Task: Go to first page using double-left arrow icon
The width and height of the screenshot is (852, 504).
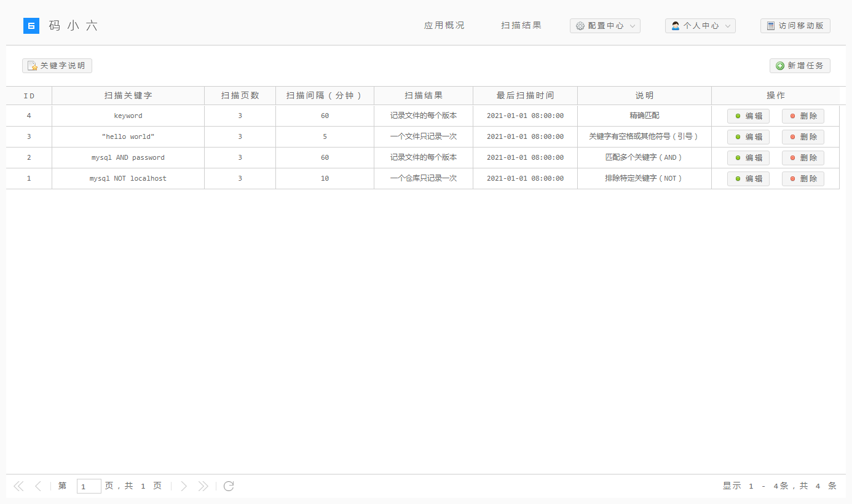Action: 18,486
